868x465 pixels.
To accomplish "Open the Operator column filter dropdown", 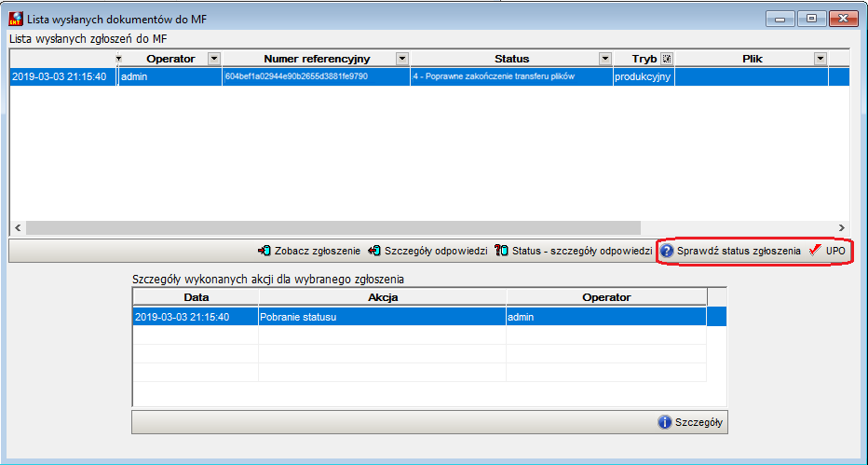I will [x=213, y=59].
